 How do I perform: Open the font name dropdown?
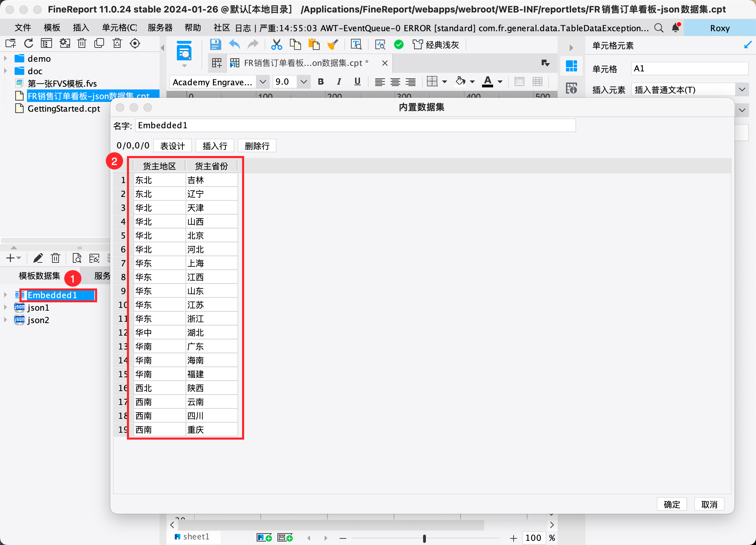(x=263, y=82)
